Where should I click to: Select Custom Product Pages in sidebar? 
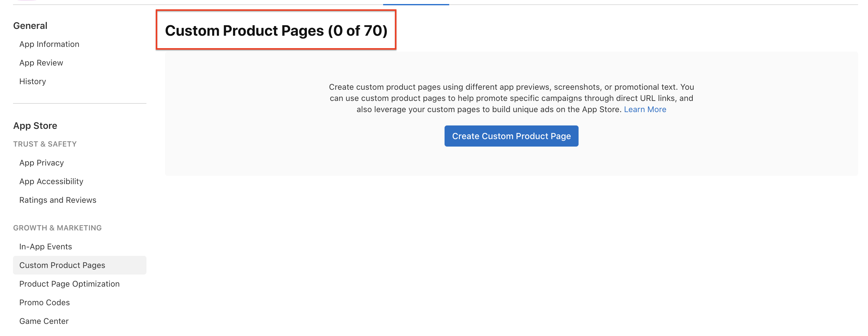coord(62,265)
